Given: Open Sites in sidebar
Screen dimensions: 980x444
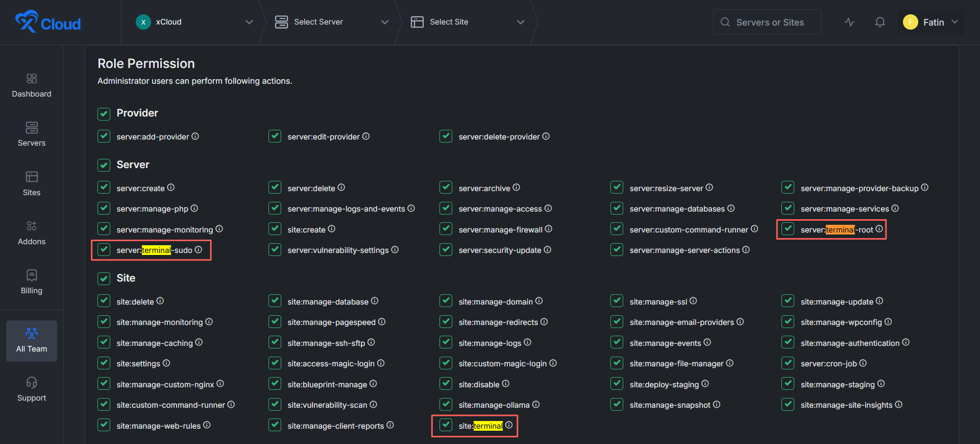Looking at the screenshot, I should pos(32,184).
